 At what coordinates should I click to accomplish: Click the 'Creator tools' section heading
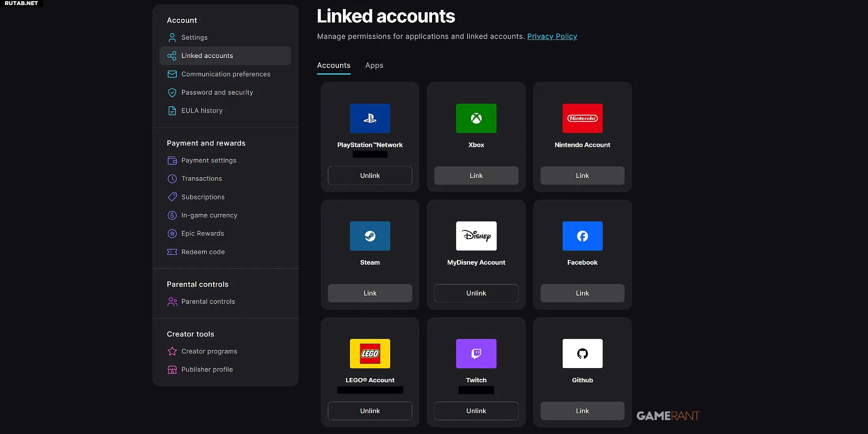(190, 334)
